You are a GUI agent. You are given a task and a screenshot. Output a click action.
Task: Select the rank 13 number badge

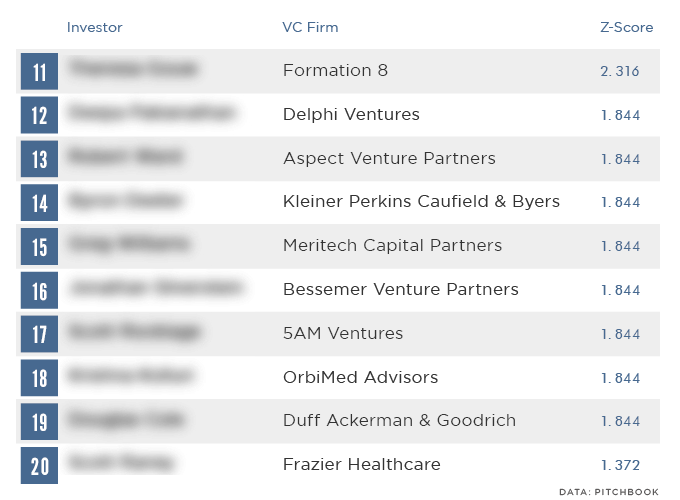coord(39,159)
